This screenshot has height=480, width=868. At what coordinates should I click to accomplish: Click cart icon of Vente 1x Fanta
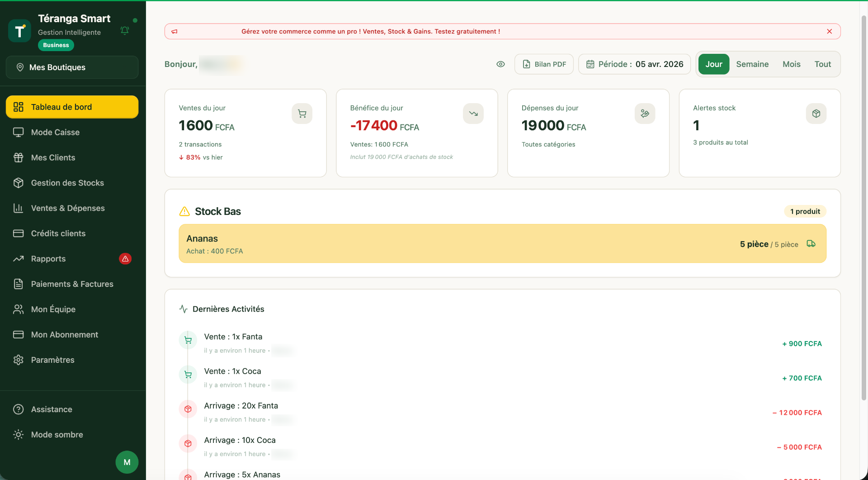click(188, 340)
